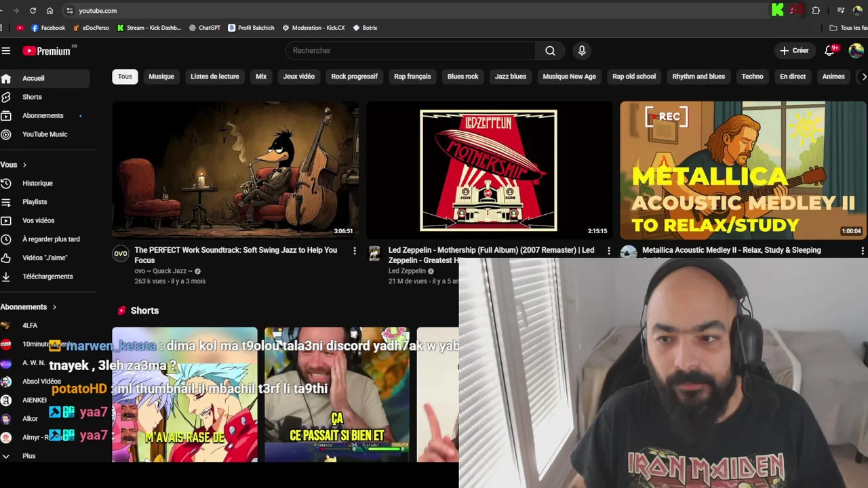Image resolution: width=868 pixels, height=488 pixels.
Task: Expand the Abonnements subscriptions heading
Action: (x=28, y=307)
